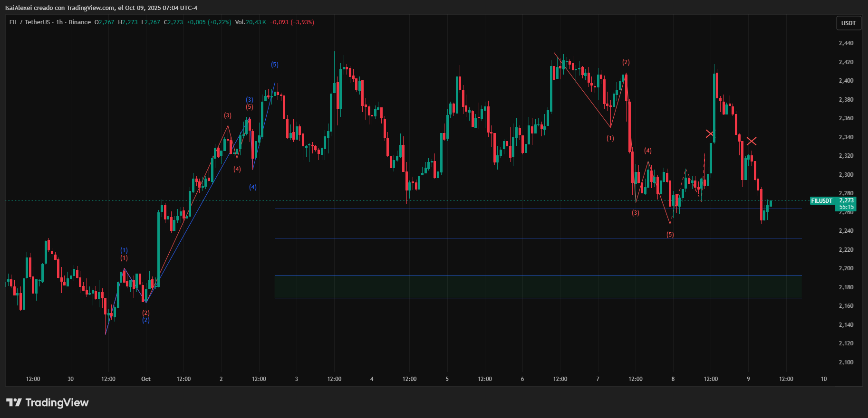Click the Vol. indicator label

pyautogui.click(x=240, y=22)
